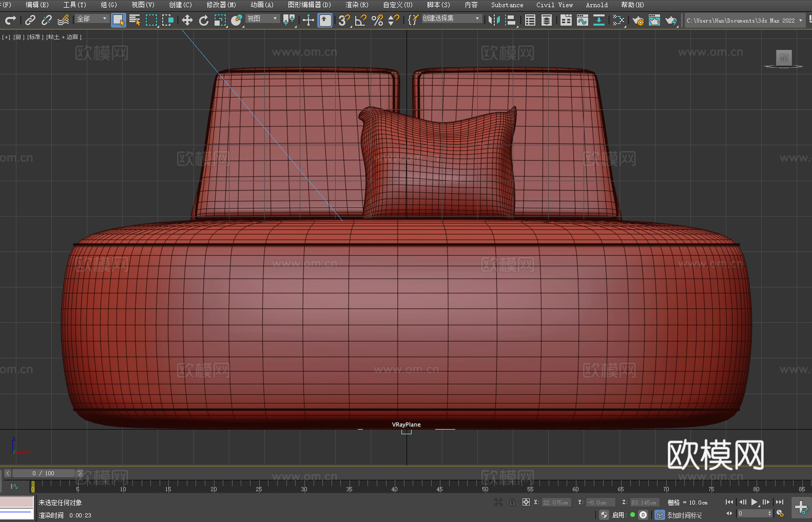Image resolution: width=812 pixels, height=522 pixels.
Task: Activate the Select and Link tool
Action: (30, 20)
